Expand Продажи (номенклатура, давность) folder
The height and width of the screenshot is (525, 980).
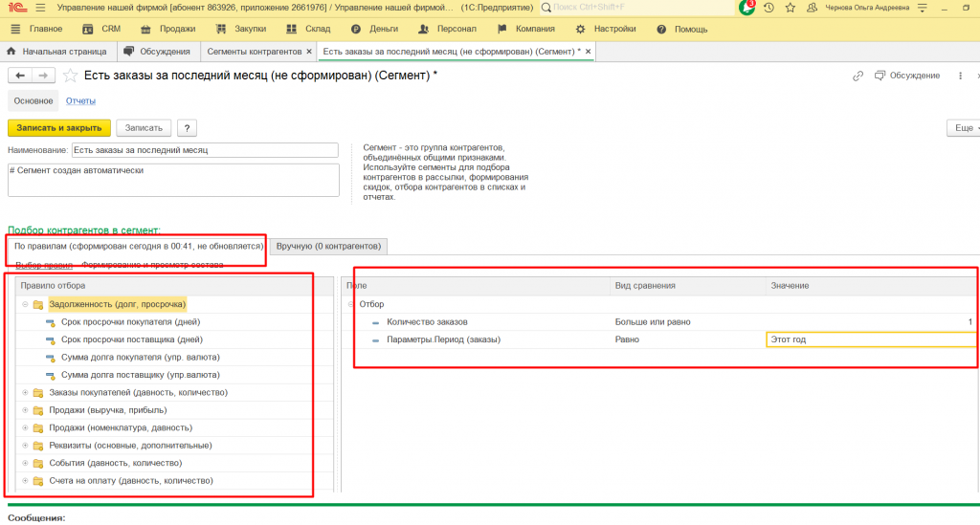point(25,427)
